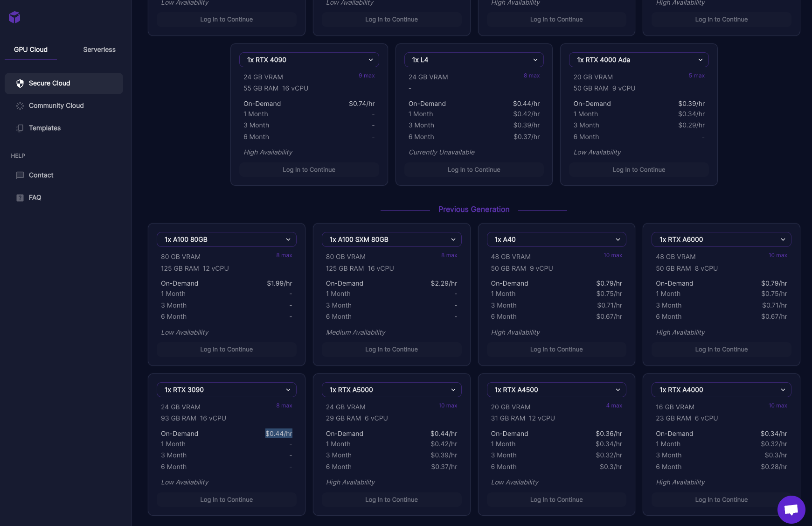Click the $0.74/hr RTX 4090 On-Demand price

coord(362,104)
